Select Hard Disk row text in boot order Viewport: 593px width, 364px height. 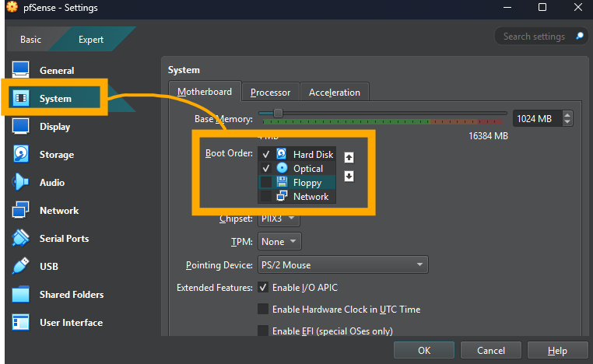(x=313, y=154)
